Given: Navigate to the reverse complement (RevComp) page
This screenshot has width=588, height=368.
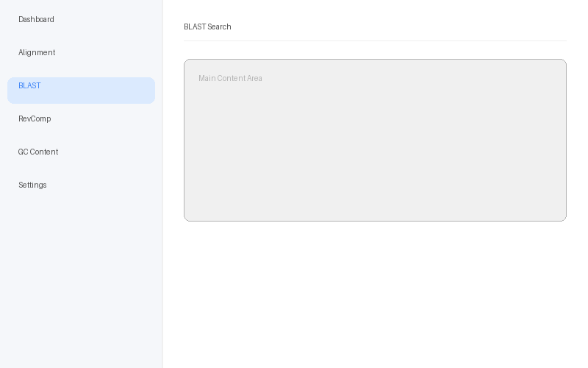Looking at the screenshot, I should pyautogui.click(x=35, y=119).
